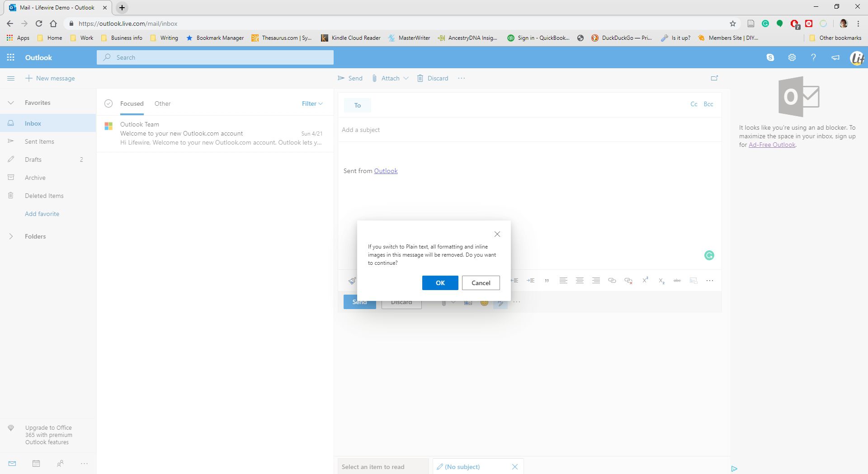Open the Outlook Team welcome email
This screenshot has height=474, width=868.
point(215,133)
